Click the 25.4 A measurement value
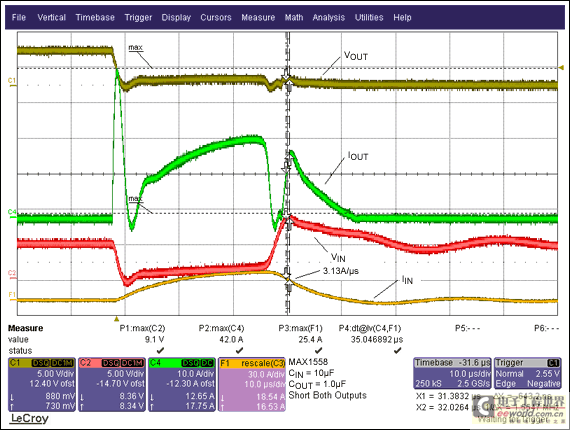Image resolution: width=570 pixels, height=430 pixels. (x=310, y=339)
